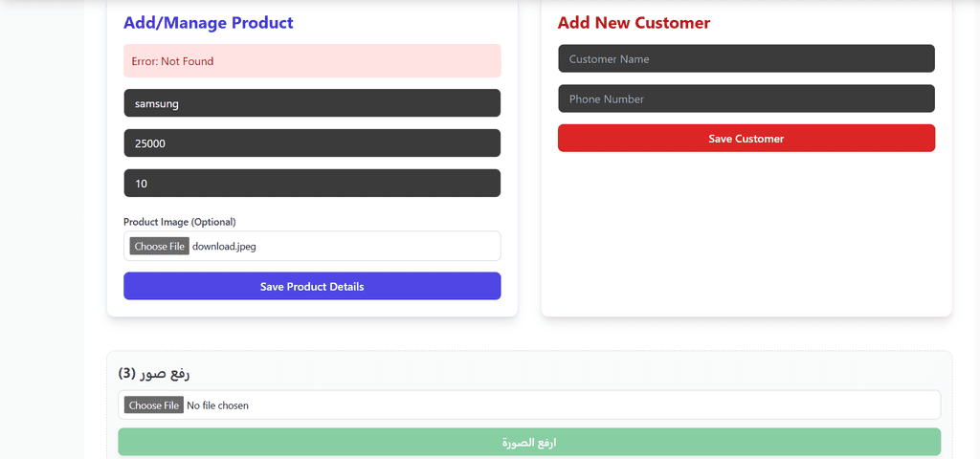
Task: Click blank area below Save Customer button
Action: click(x=746, y=229)
